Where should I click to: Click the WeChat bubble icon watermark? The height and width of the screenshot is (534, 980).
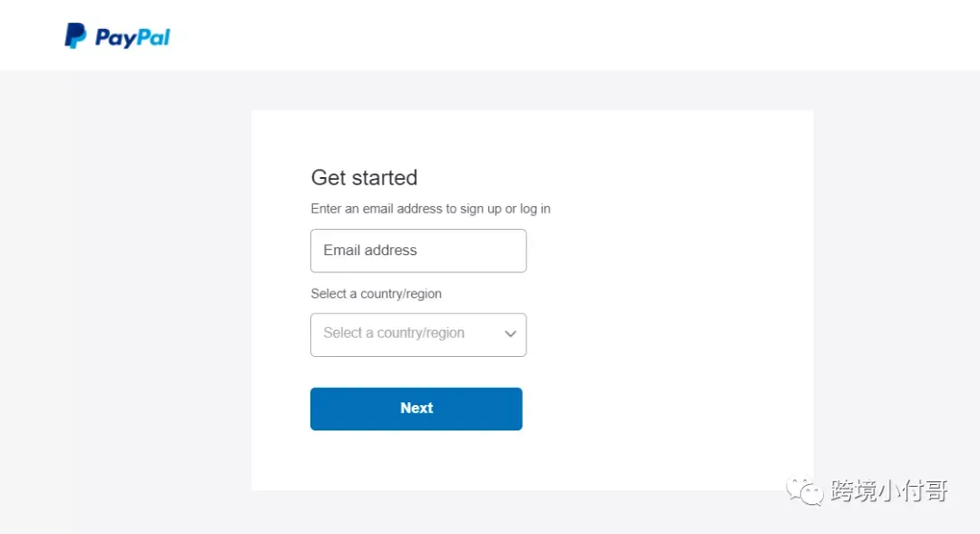(804, 491)
